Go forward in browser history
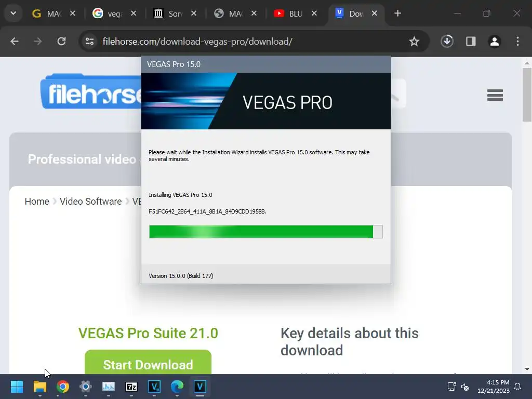The image size is (532, 399). coord(37,42)
